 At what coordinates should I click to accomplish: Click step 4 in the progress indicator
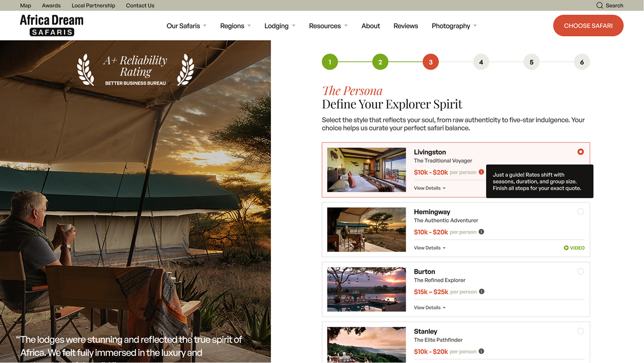[481, 62]
